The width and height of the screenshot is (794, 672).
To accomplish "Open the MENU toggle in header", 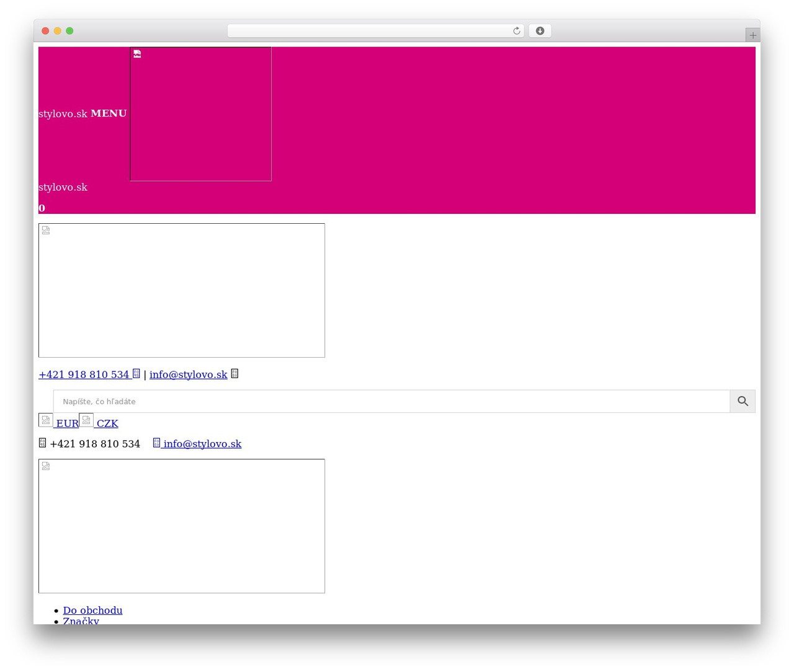I will point(109,113).
